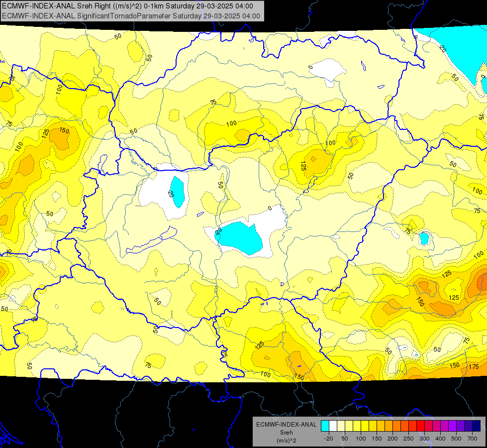Viewport: 487px width, 448px height.
Task: Click the '400' legend scale value
Action: (x=440, y=439)
